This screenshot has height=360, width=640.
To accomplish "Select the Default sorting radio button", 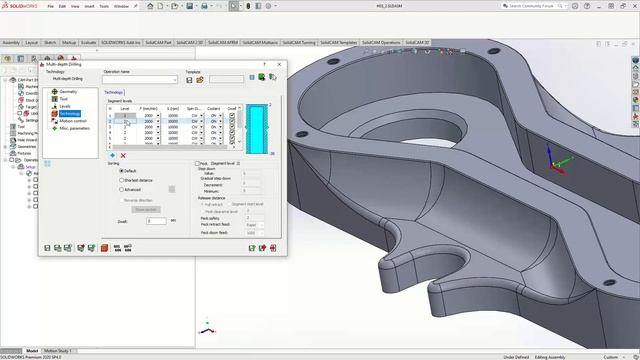I will [x=121, y=171].
